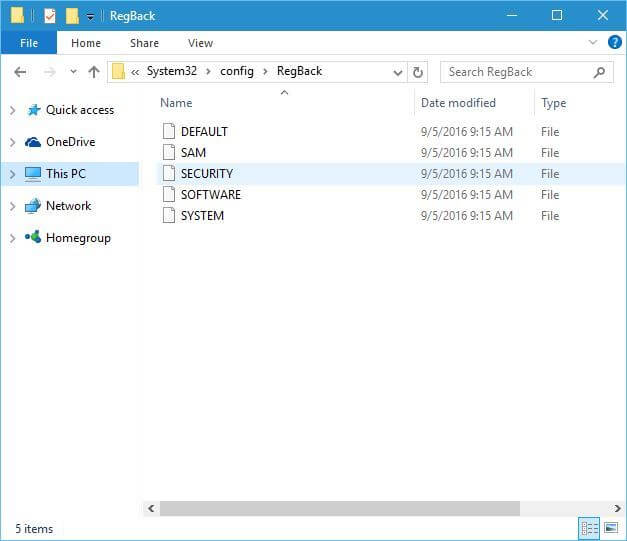Click the horizontal scrollbar thumb
This screenshot has height=541, width=627.
(x=340, y=508)
